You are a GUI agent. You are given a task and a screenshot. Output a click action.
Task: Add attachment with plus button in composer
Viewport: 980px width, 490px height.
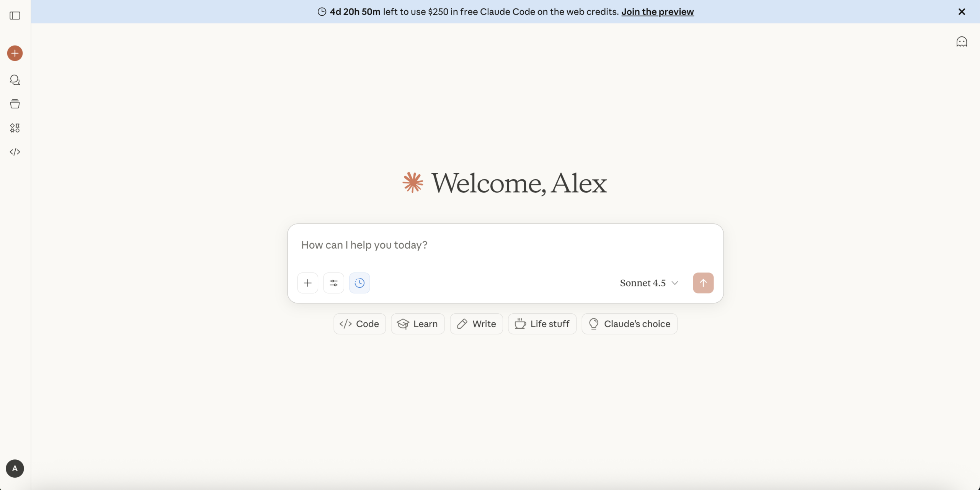pos(308,283)
